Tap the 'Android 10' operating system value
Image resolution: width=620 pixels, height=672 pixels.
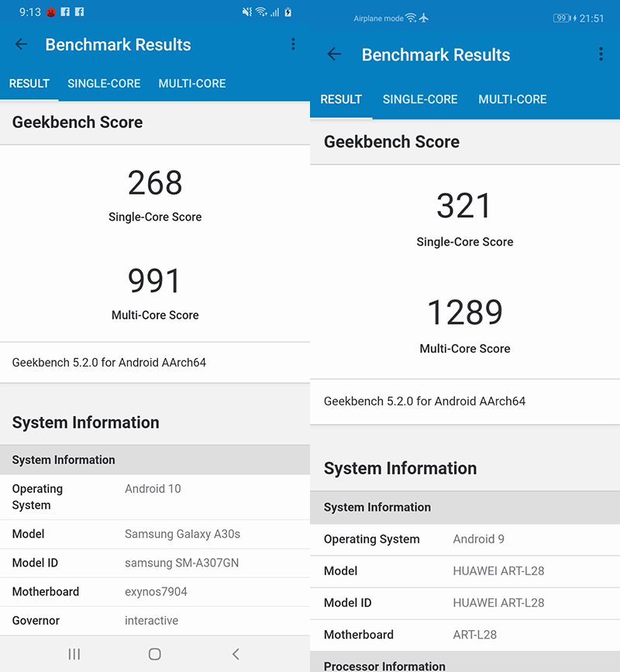tap(153, 488)
